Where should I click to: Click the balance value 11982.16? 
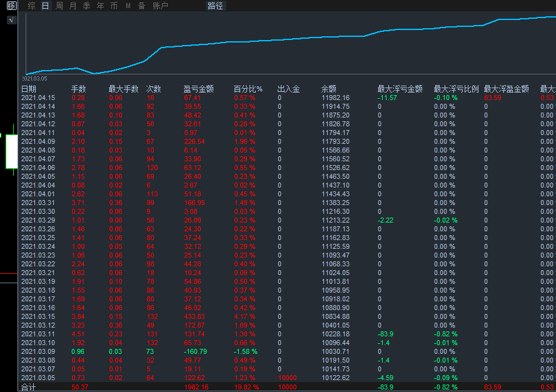(x=335, y=98)
